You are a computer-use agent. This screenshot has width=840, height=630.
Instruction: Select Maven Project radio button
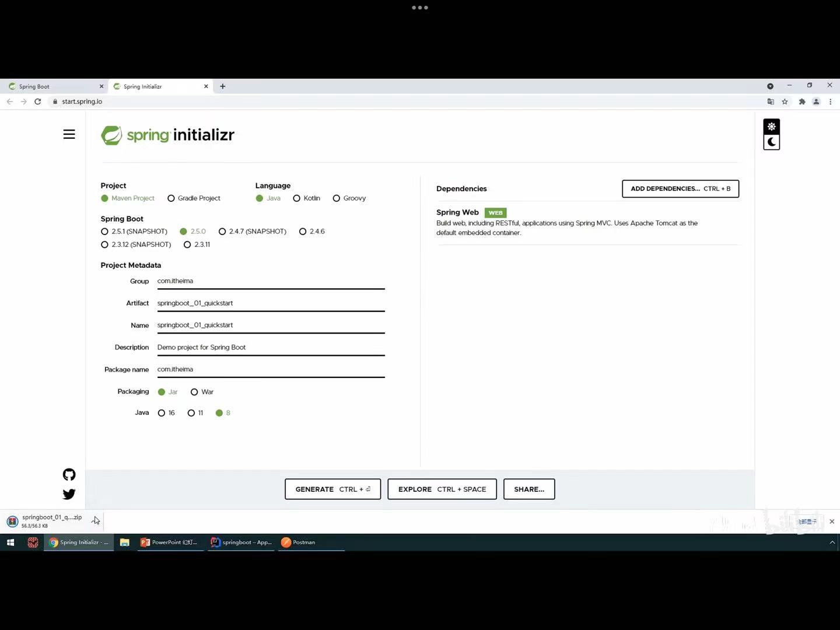104,198
